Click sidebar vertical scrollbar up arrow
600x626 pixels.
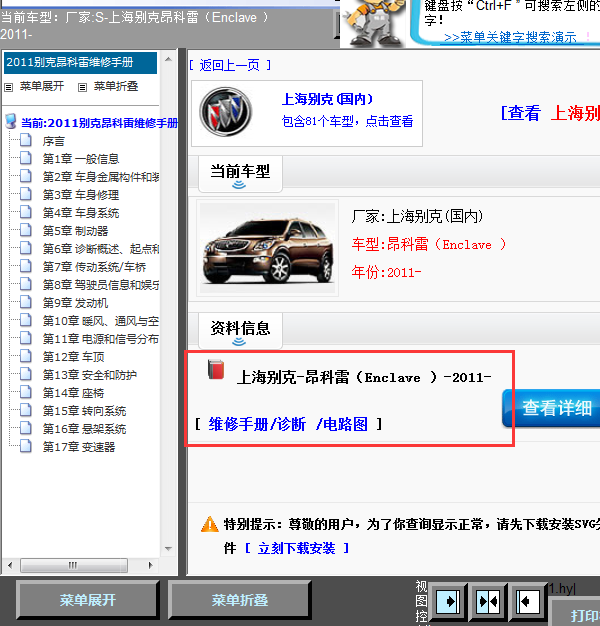(168, 59)
